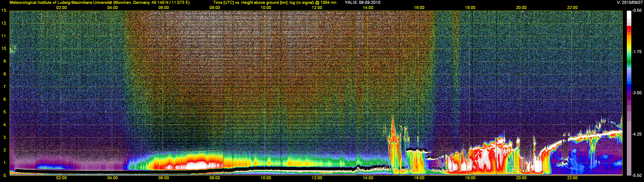Click the height axis label '7.'
644x182 pixels.
pyautogui.click(x=5, y=87)
